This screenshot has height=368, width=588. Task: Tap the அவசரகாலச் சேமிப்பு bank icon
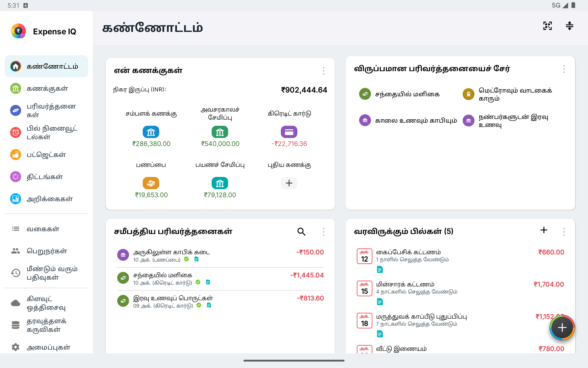pos(220,132)
